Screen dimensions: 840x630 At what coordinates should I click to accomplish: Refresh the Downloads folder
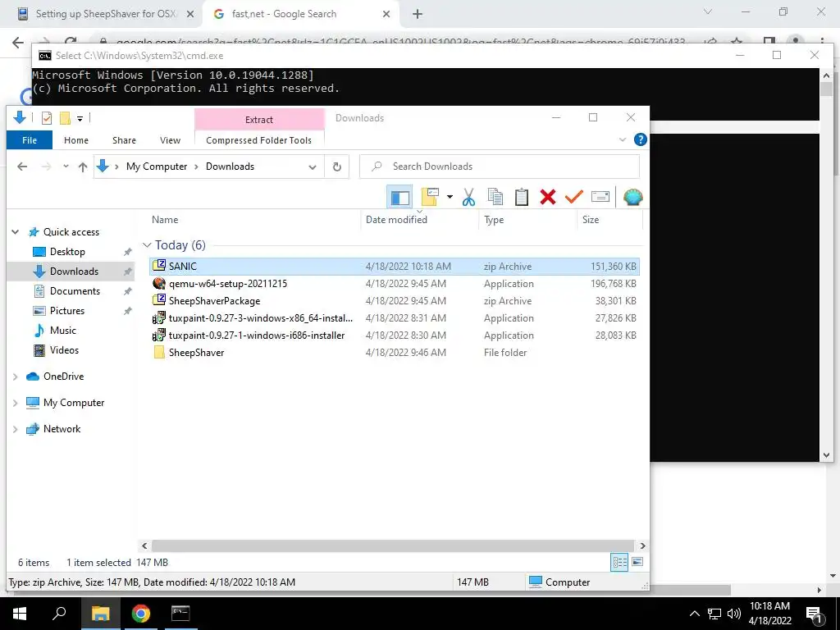(337, 167)
